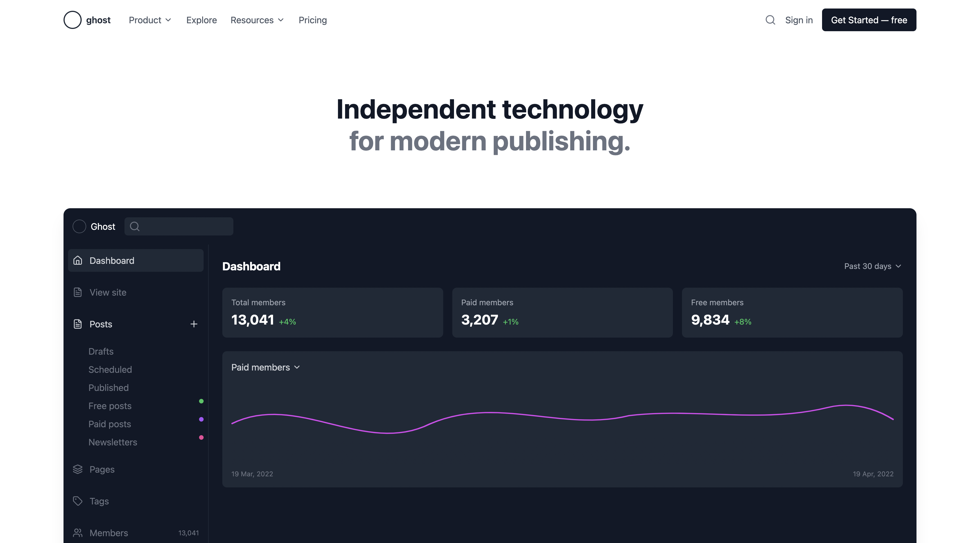Go to the Explore page
Screen dimensions: 980x543
[x=201, y=20]
